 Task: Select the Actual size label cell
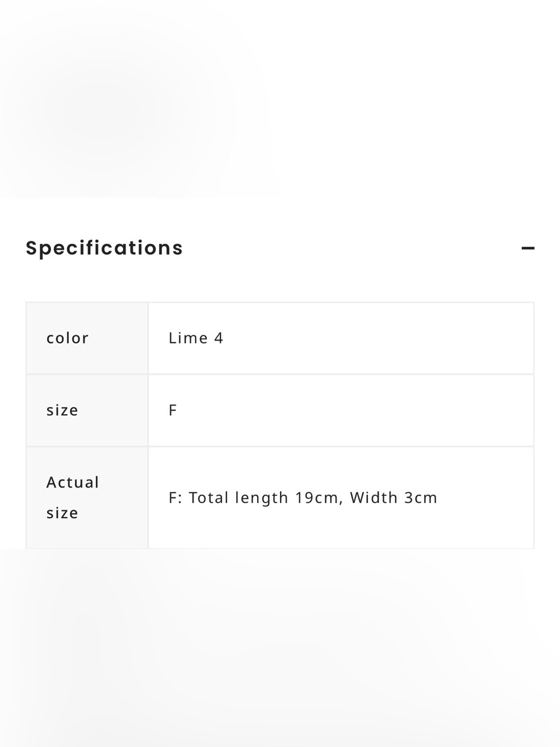coord(87,498)
